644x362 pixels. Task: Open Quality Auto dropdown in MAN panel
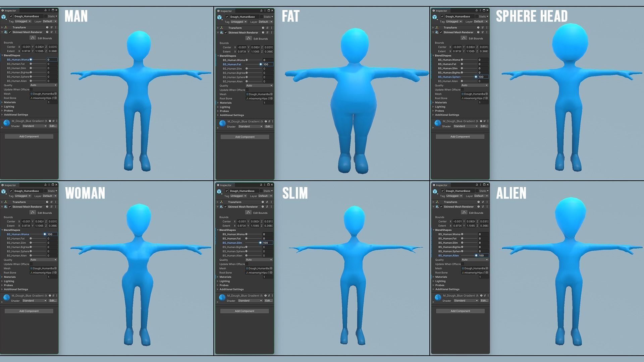tap(43, 85)
